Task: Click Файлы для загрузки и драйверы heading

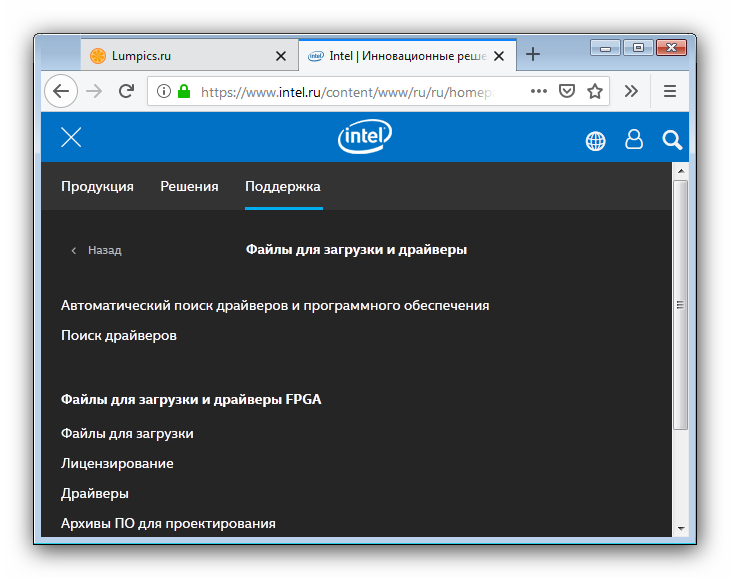Action: coord(356,250)
